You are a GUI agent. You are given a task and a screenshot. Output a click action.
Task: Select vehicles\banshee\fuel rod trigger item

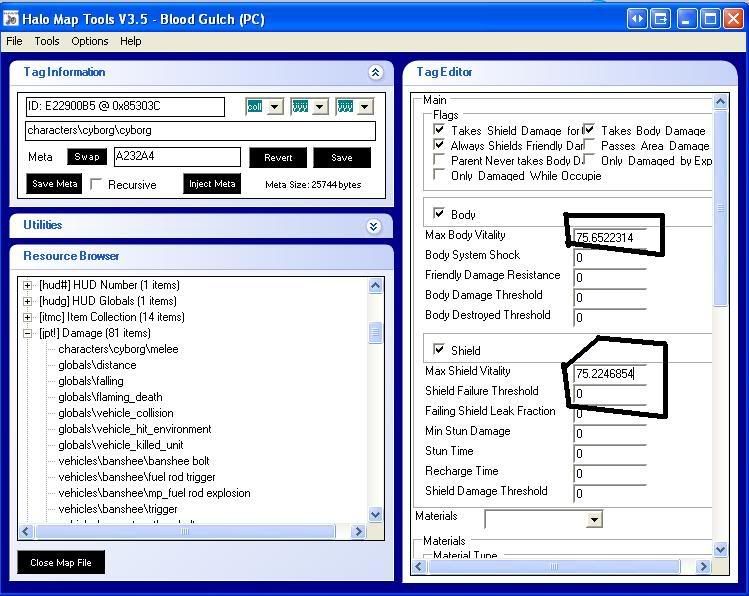137,477
